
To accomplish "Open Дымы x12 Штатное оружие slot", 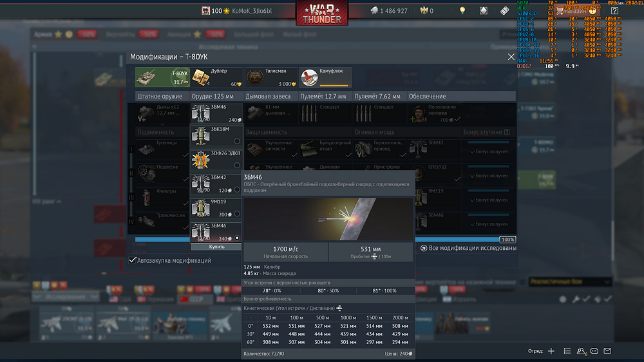I will (162, 113).
